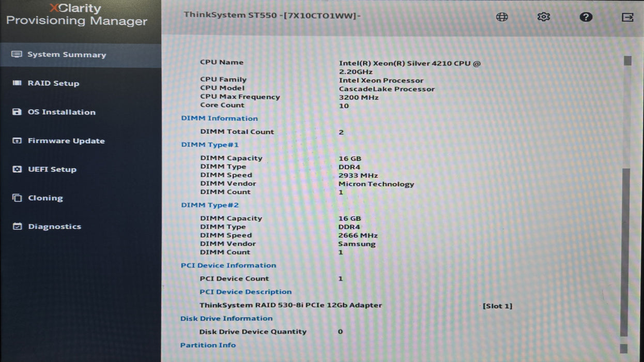Click the Diagnostics icon
The image size is (644, 362).
[x=17, y=227]
